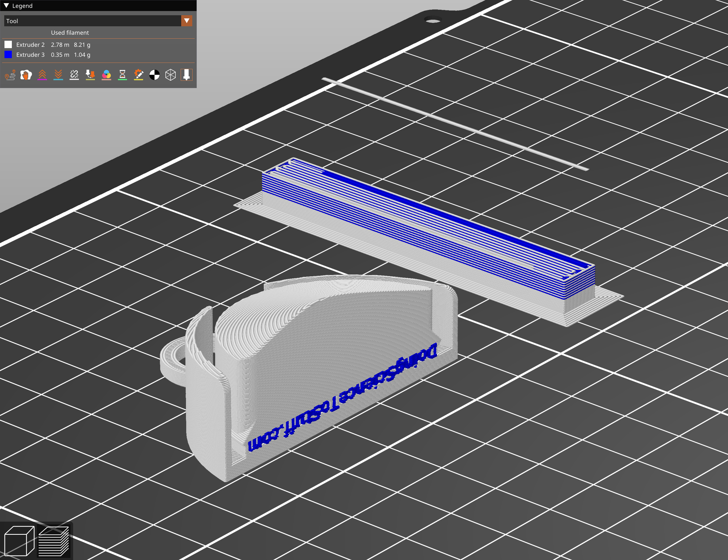Toggle wipes visibility hand icon
This screenshot has height=560, width=728.
click(26, 75)
